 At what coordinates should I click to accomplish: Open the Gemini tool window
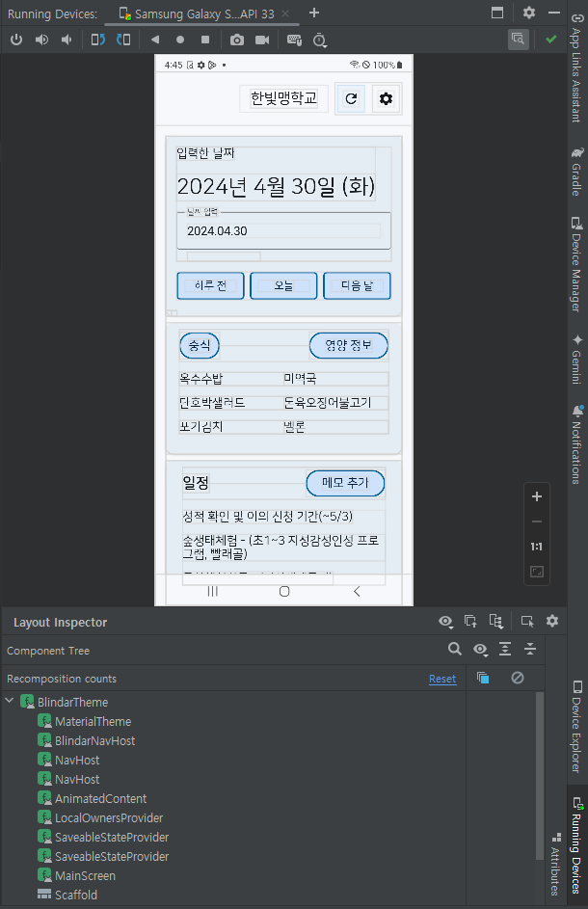[x=576, y=359]
